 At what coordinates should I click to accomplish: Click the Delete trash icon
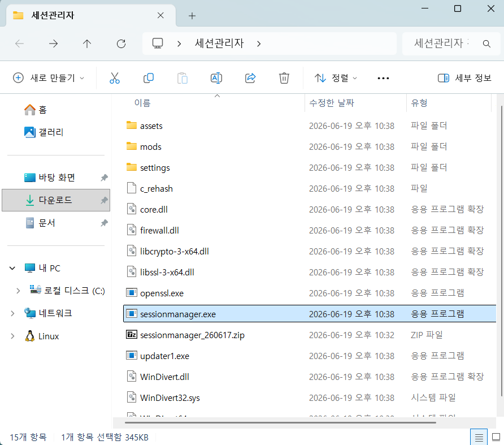pyautogui.click(x=284, y=78)
